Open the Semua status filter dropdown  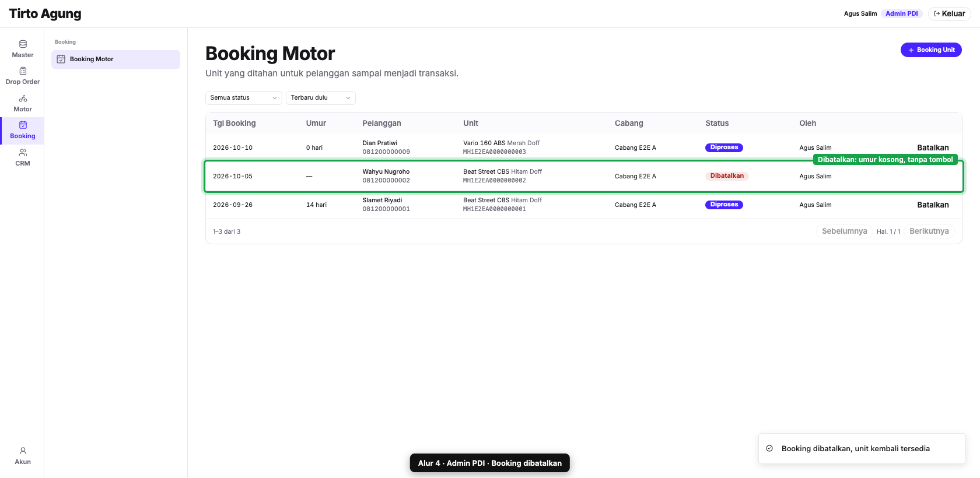tap(244, 98)
